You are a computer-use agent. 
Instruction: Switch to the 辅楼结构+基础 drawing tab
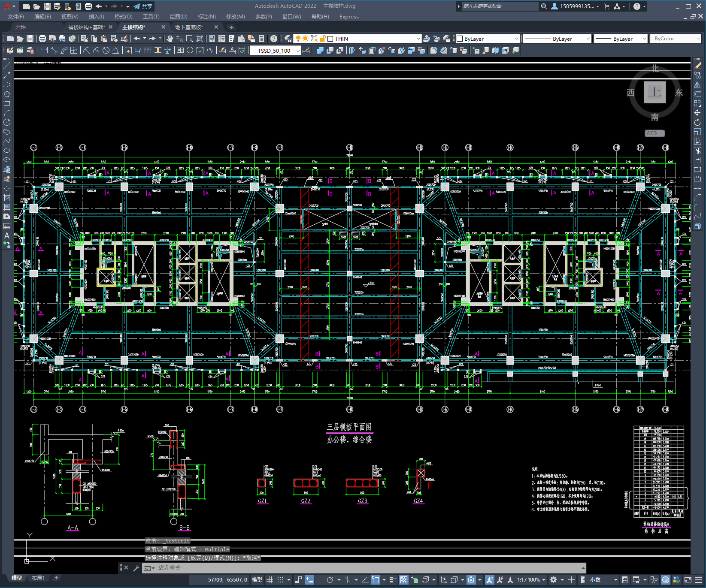click(x=86, y=27)
